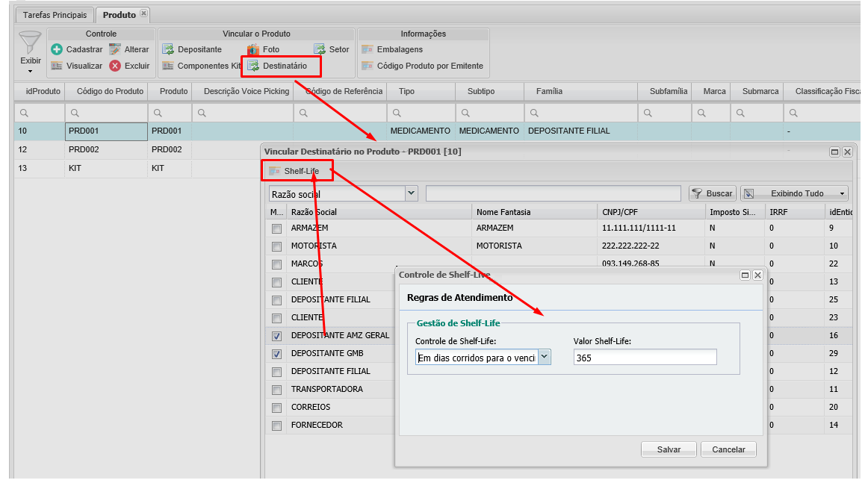Close Vincular Destinatário no Produto window
This screenshot has width=868, height=486.
pos(847,152)
